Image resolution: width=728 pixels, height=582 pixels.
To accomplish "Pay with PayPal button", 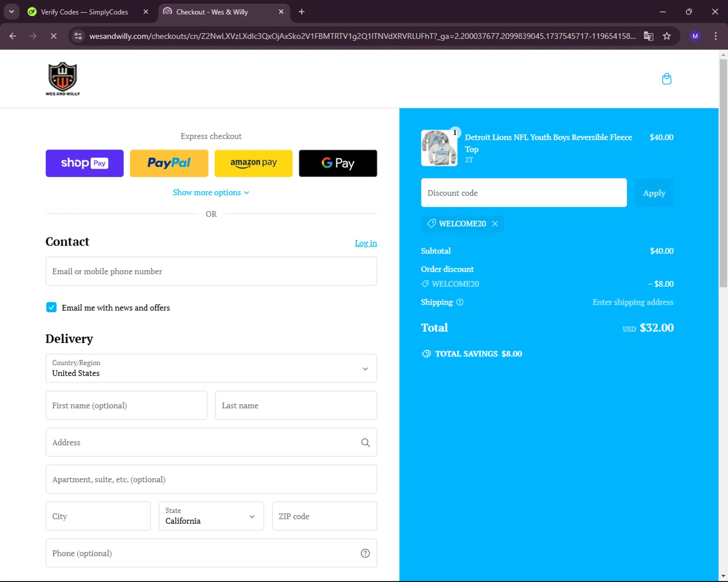I will [169, 163].
